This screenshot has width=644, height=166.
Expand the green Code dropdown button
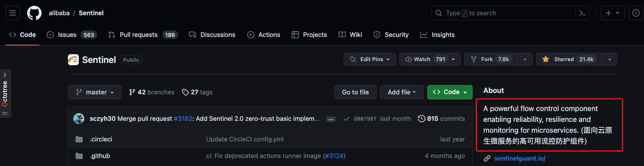click(x=450, y=92)
